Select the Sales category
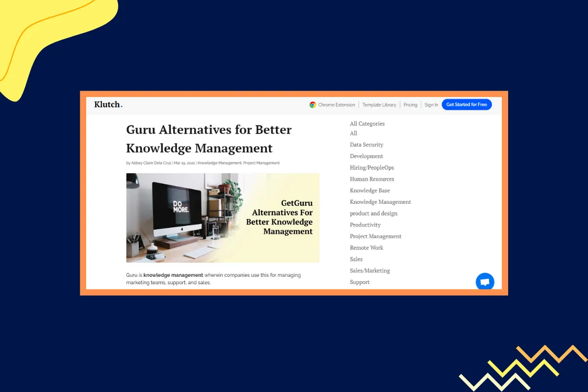 point(356,259)
